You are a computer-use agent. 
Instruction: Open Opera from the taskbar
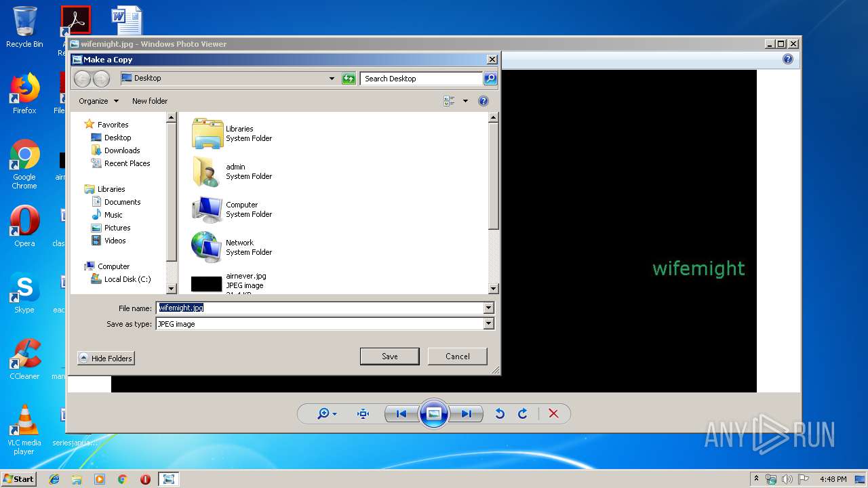click(145, 479)
